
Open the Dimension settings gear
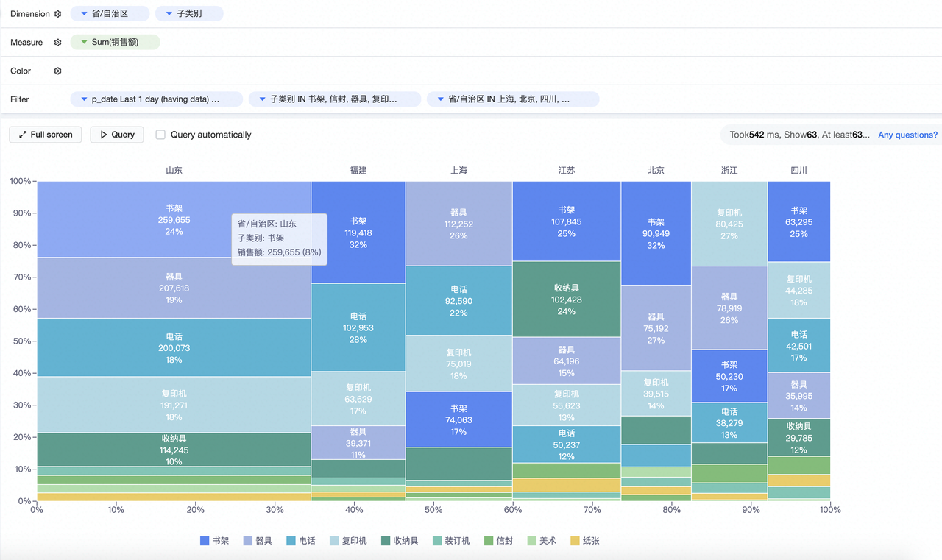[58, 14]
